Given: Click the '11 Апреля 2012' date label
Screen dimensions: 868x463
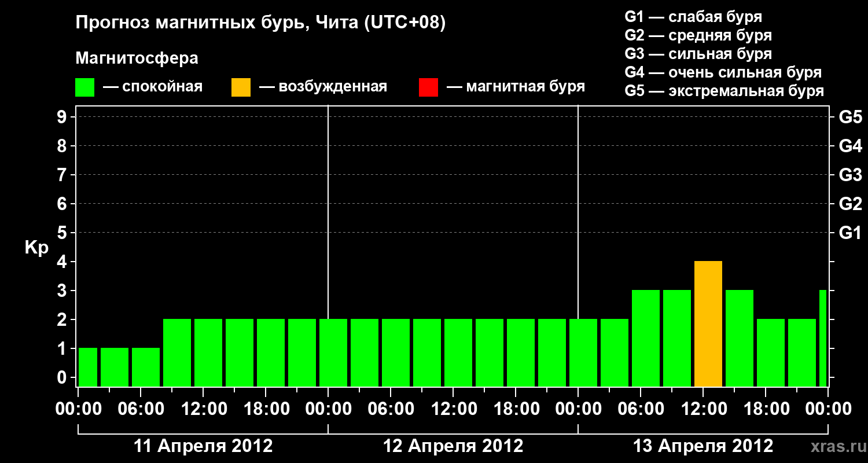Looking at the screenshot, I should coord(203,446).
